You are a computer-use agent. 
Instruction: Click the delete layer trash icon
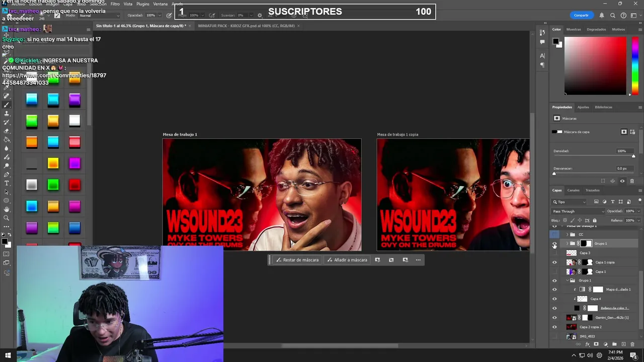pyautogui.click(x=632, y=344)
